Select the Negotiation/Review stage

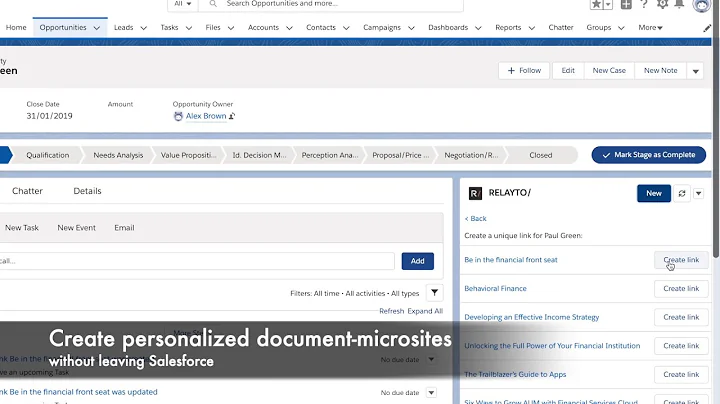471,155
